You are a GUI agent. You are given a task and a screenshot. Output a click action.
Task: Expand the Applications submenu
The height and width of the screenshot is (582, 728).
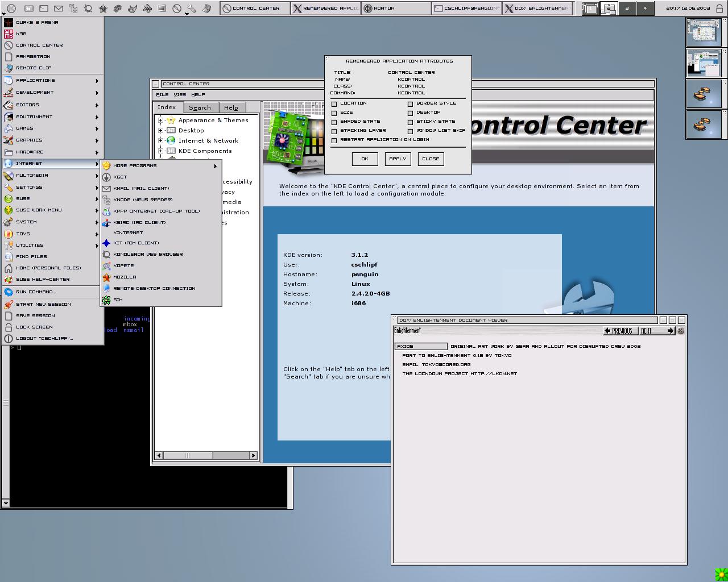[x=52, y=80]
